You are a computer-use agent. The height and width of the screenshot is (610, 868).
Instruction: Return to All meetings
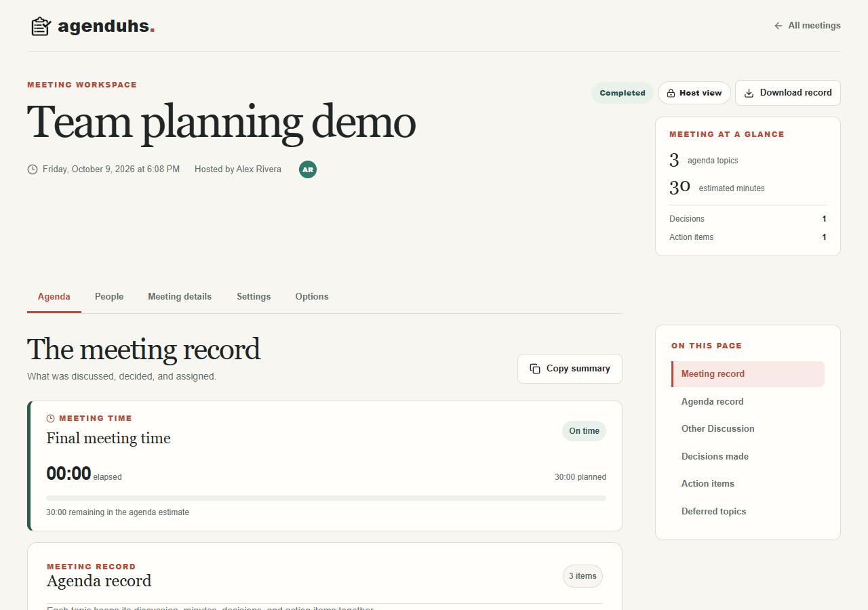click(x=807, y=26)
